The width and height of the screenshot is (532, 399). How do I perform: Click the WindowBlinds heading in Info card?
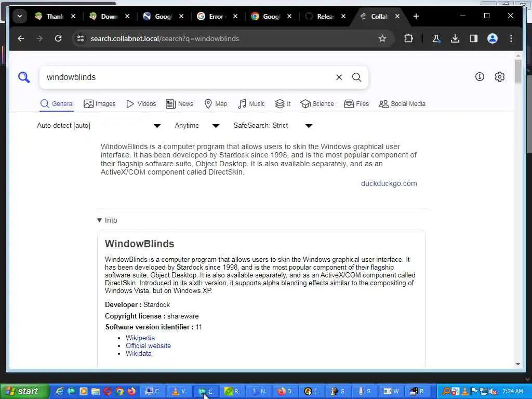139,244
